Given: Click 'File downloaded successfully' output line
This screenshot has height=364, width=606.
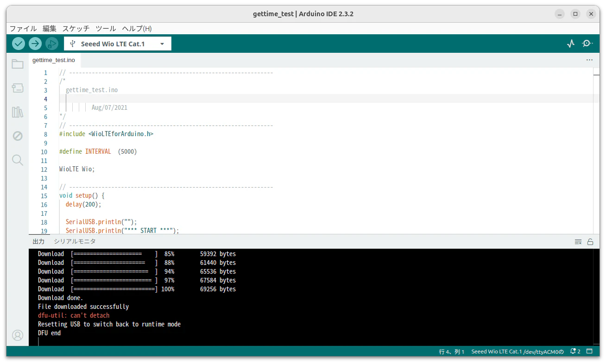Looking at the screenshot, I should 83,307.
